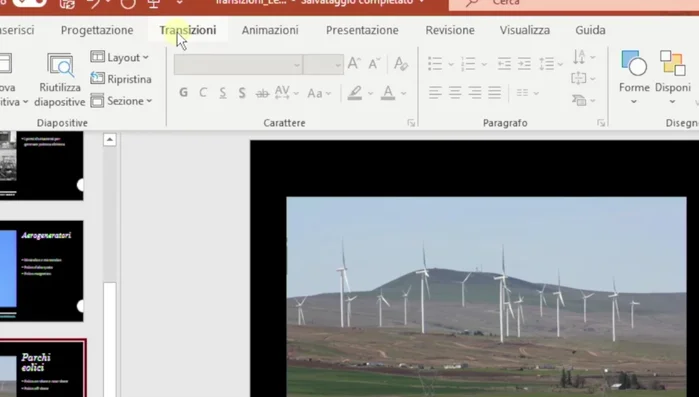The height and width of the screenshot is (397, 699).
Task: Open the font name combo box
Action: coord(238,65)
